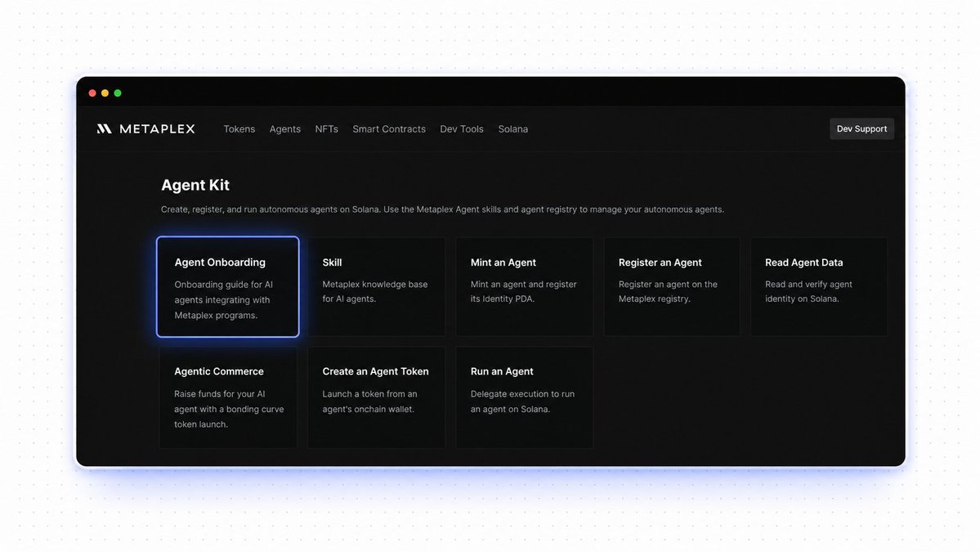Screen dimensions: 980x552
Task: Click "Metaplex knowledge base for AI agents" text
Action: (x=375, y=291)
